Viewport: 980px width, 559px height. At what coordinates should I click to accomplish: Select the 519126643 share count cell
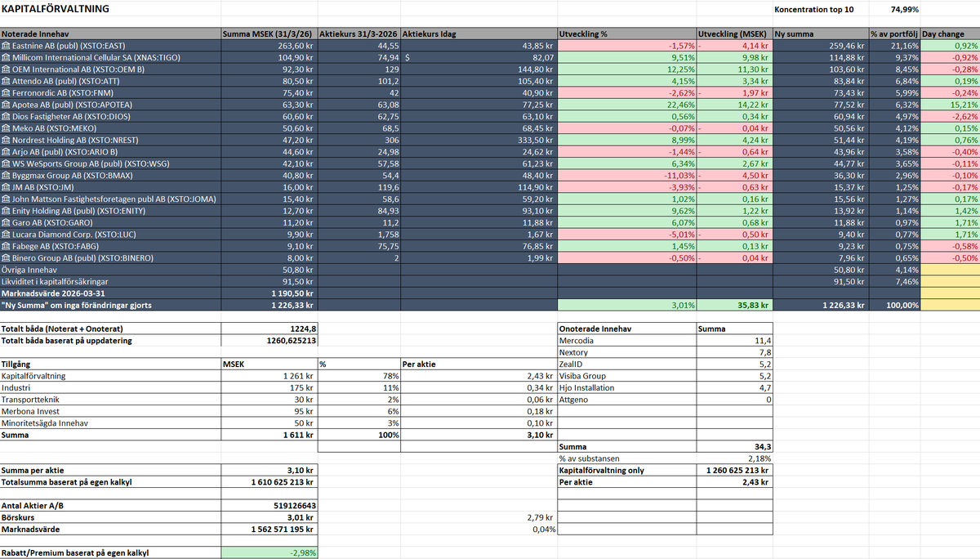tap(269, 505)
